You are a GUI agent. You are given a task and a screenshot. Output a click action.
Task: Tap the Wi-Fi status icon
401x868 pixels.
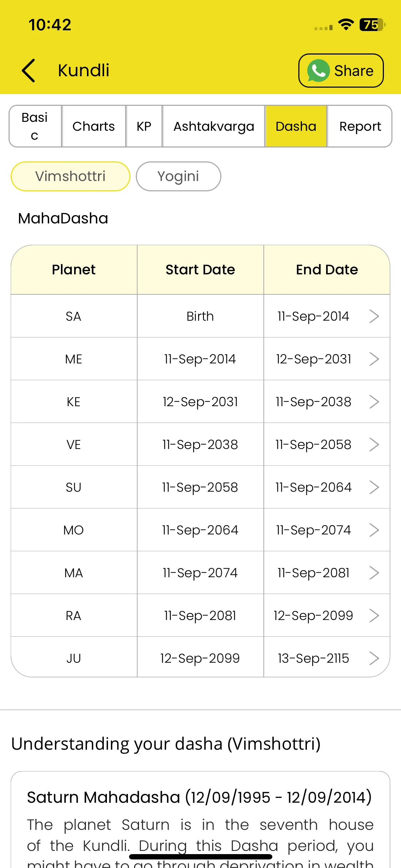click(x=346, y=25)
